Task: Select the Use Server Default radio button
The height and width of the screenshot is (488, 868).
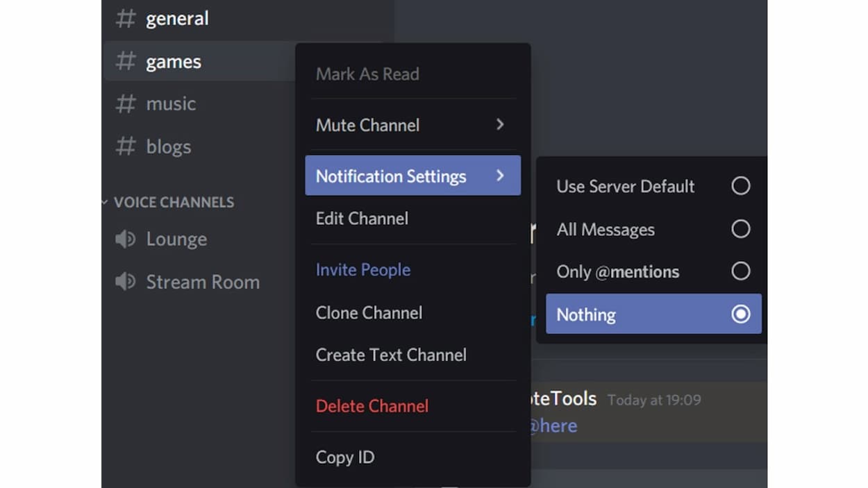Action: [740, 186]
